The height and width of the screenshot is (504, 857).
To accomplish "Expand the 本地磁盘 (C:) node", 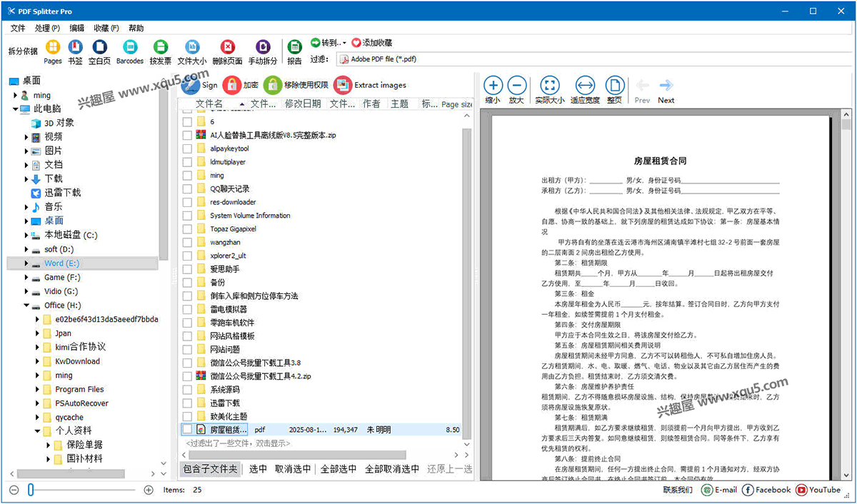I will [26, 235].
